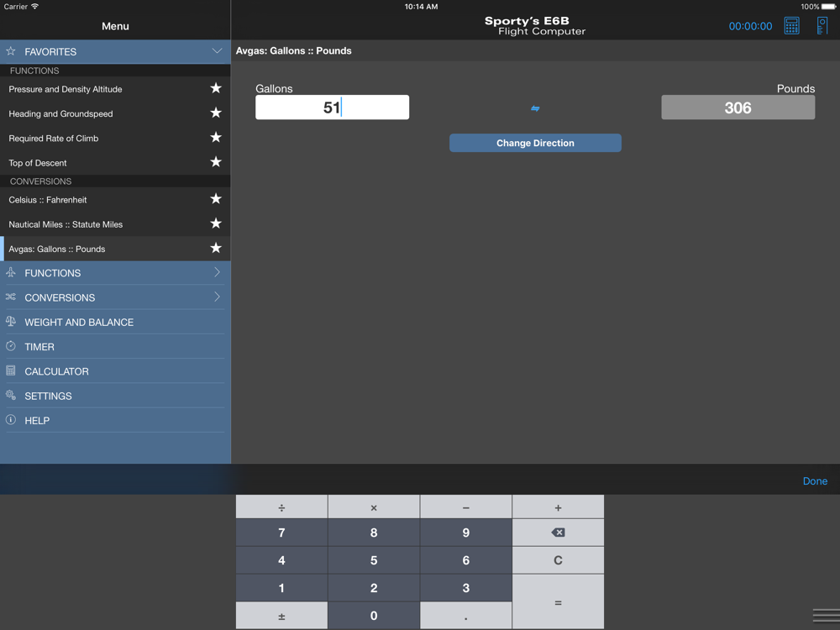The height and width of the screenshot is (630, 840).
Task: Tap the 9 key on keypad
Action: (466, 533)
